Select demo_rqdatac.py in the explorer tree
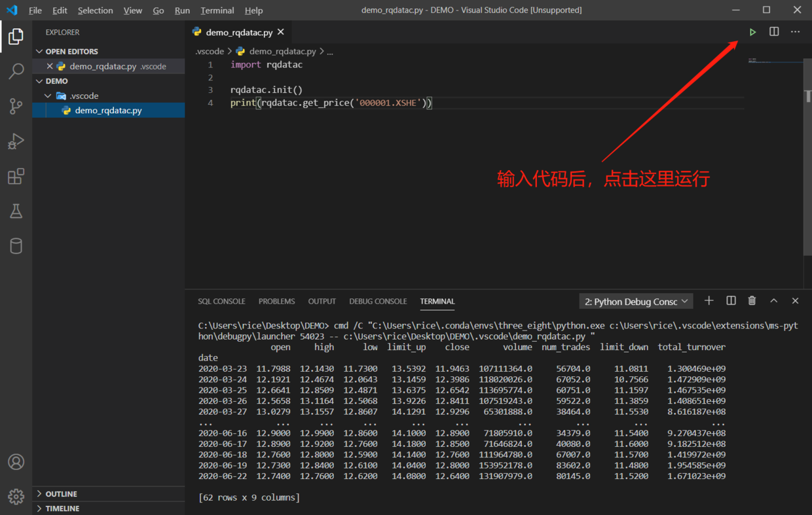812x515 pixels. click(108, 111)
